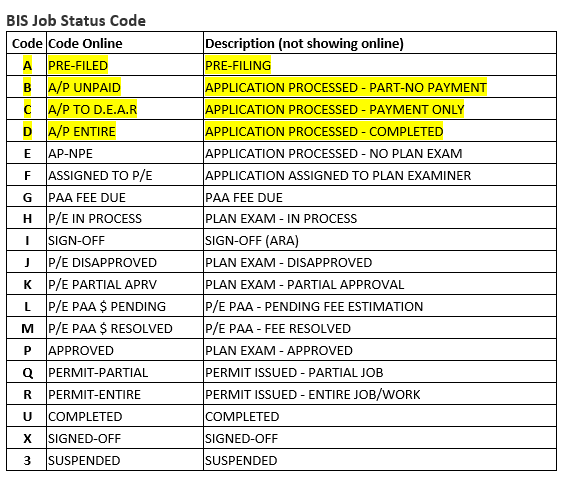
Task: Click 'P/E PAA - PENDING FEE ESTIMATION' cell
Action: (380, 306)
